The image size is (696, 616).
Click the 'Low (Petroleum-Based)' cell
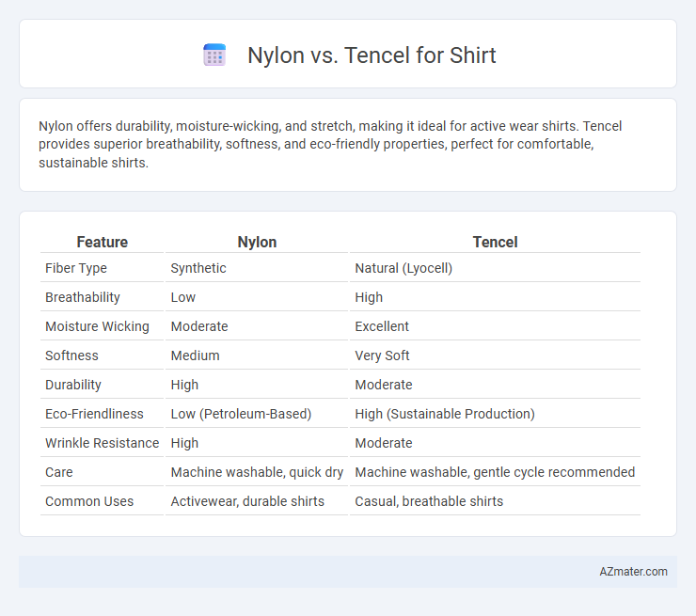point(241,414)
